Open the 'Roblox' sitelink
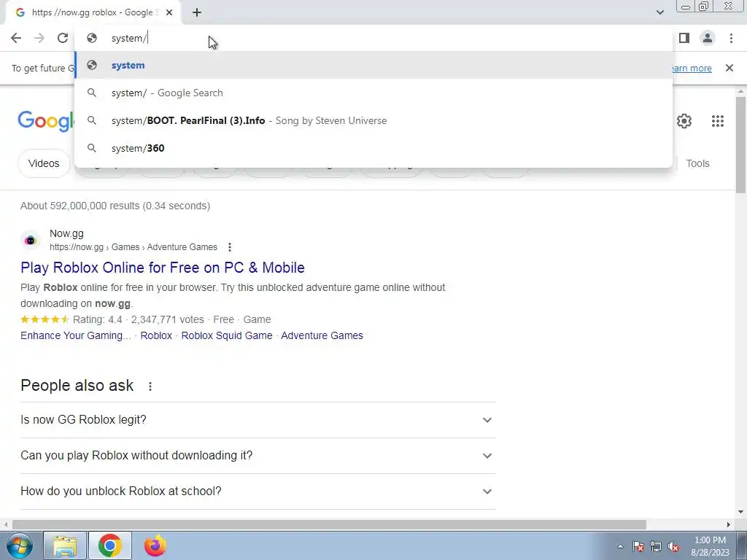Image resolution: width=747 pixels, height=560 pixels. click(156, 335)
